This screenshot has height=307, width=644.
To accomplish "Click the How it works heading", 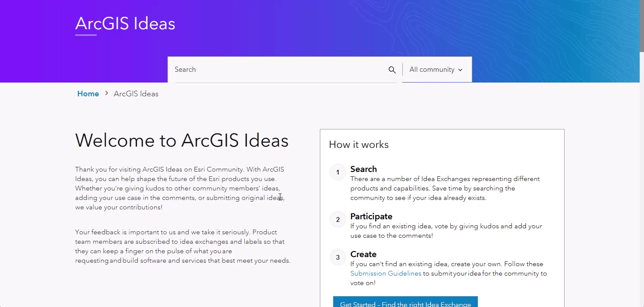I will pos(359,144).
